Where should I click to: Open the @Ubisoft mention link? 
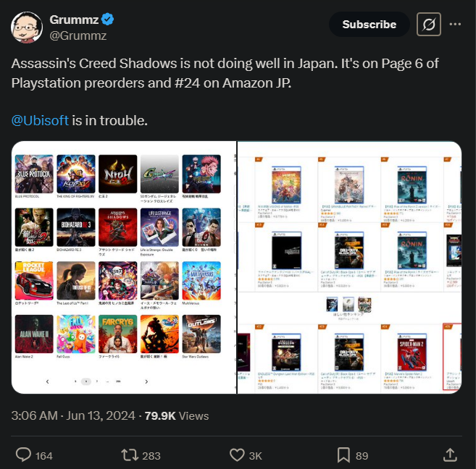[40, 120]
